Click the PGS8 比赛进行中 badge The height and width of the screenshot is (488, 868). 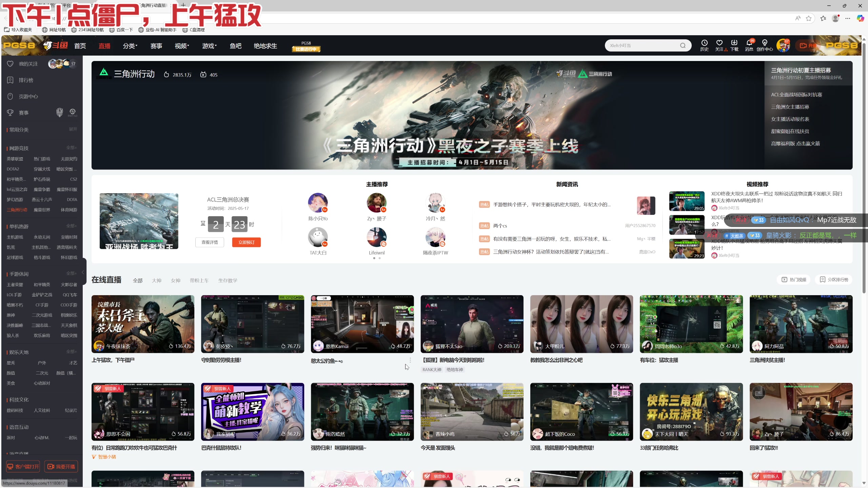click(306, 47)
